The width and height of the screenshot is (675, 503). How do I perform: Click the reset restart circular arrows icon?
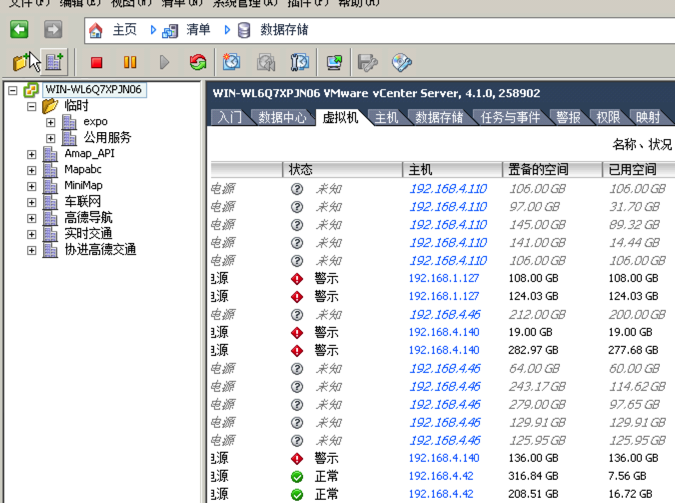point(198,62)
